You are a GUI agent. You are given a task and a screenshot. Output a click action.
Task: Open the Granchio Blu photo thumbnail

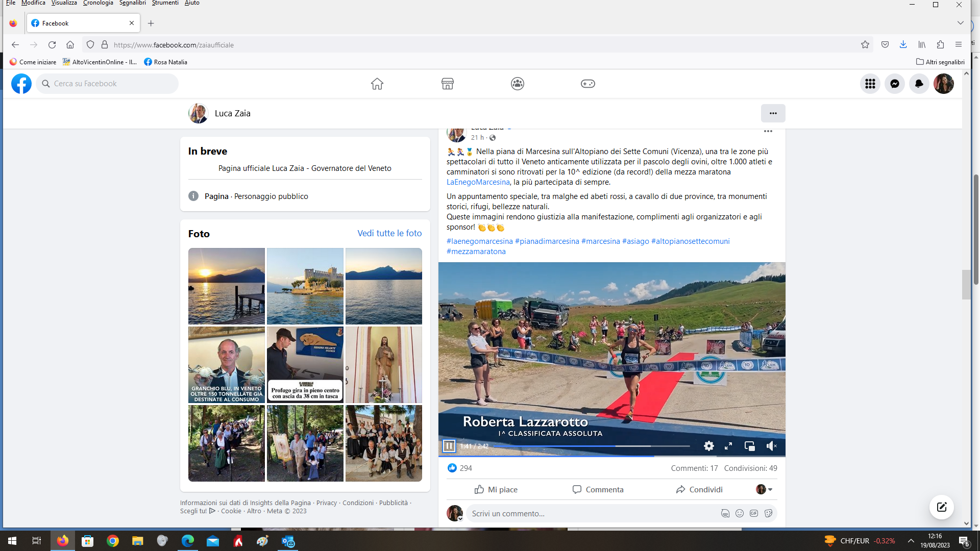227,365
